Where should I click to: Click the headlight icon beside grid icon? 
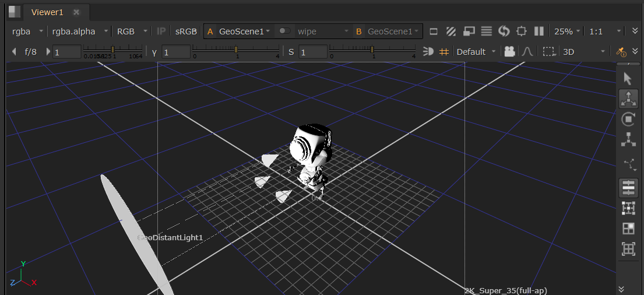pos(428,52)
